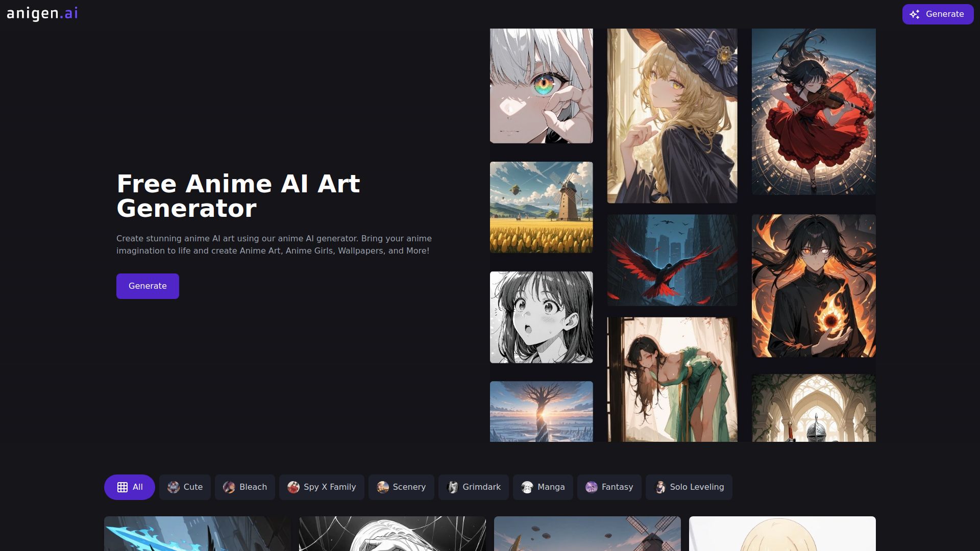
Task: View the blonde witch hat girl artwork
Action: [672, 116]
